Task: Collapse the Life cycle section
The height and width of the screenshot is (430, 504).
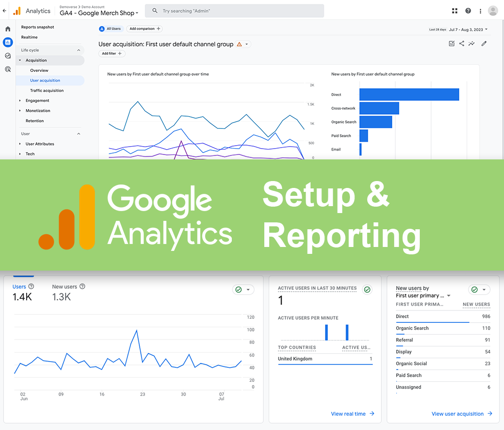Action: [x=78, y=50]
